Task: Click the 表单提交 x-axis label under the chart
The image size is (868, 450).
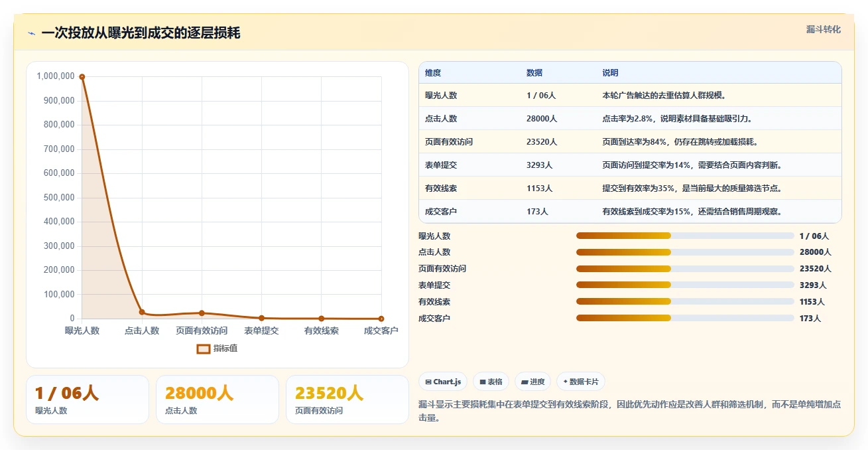Action: [x=261, y=331]
